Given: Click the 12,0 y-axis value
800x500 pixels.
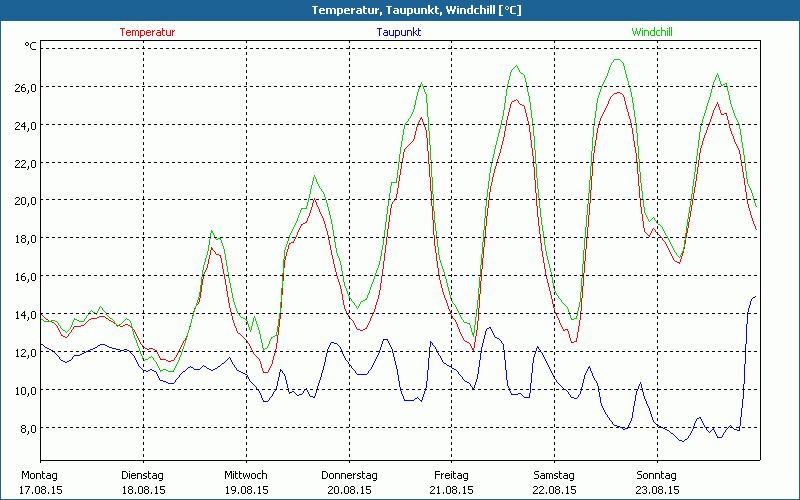Looking at the screenshot, I should [x=26, y=353].
